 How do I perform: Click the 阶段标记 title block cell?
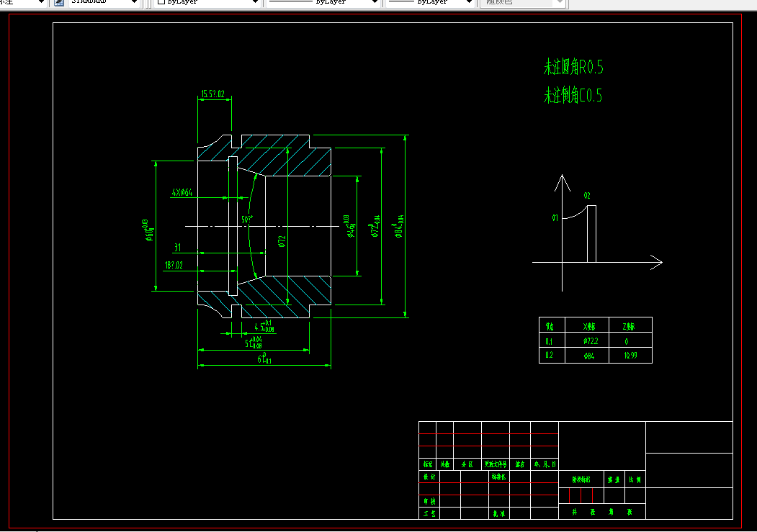point(581,479)
